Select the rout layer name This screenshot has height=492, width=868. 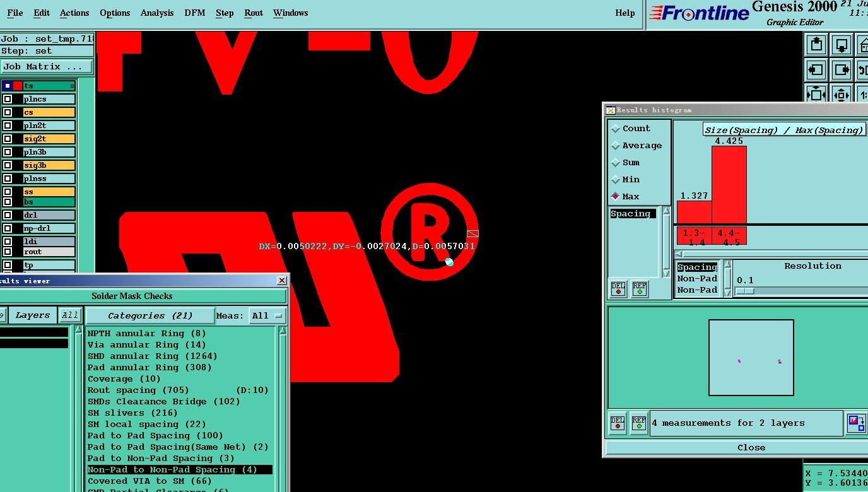49,252
